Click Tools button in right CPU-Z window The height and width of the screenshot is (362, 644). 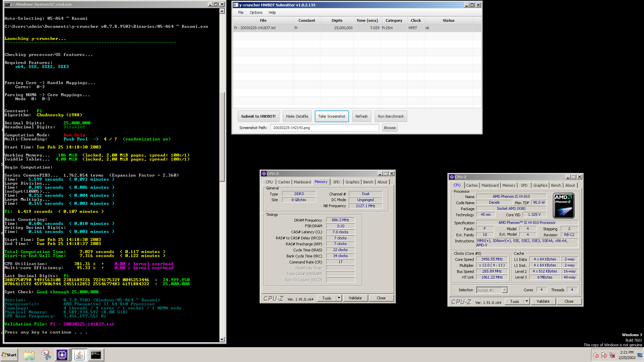pos(515,301)
